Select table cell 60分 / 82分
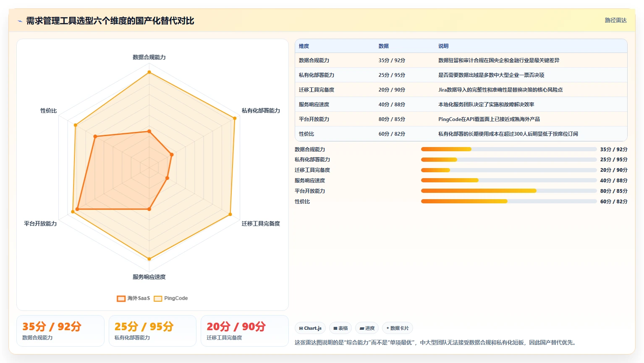 (x=392, y=134)
